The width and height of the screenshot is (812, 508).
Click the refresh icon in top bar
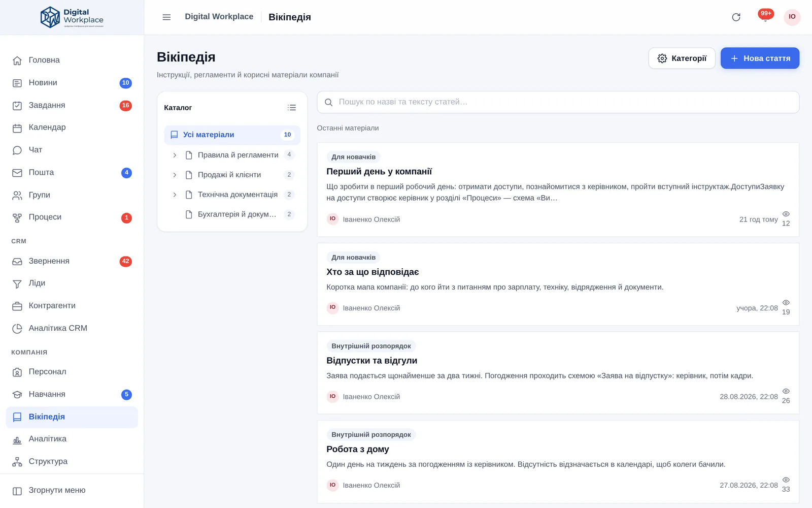tap(736, 17)
